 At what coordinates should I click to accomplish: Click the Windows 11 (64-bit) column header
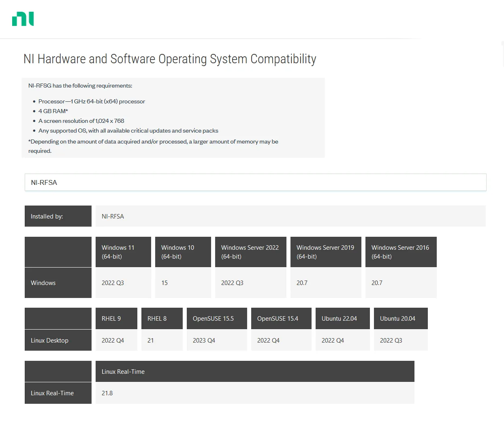point(123,252)
